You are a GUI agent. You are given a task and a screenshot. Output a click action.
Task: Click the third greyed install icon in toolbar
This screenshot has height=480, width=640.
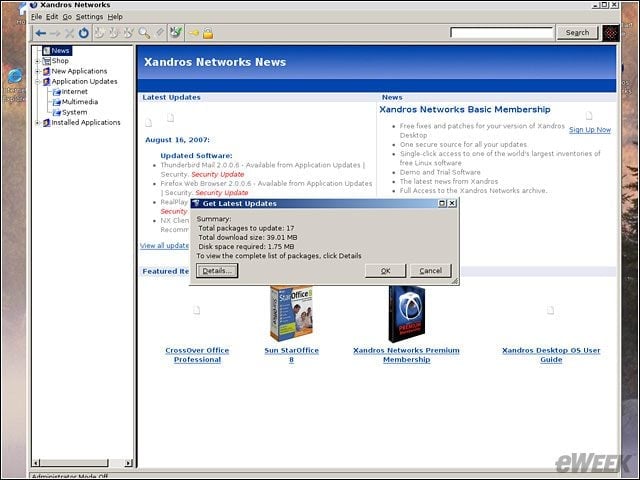click(x=129, y=33)
